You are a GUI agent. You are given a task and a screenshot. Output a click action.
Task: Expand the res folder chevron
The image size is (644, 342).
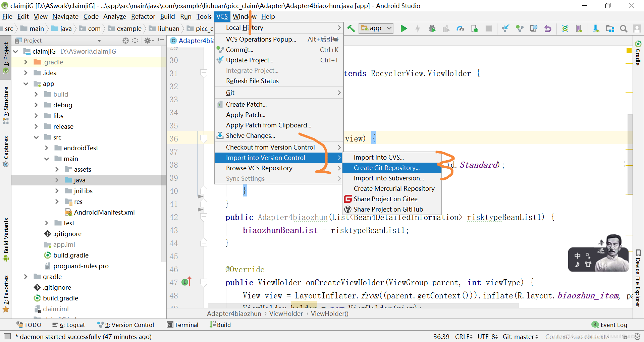[x=57, y=202]
